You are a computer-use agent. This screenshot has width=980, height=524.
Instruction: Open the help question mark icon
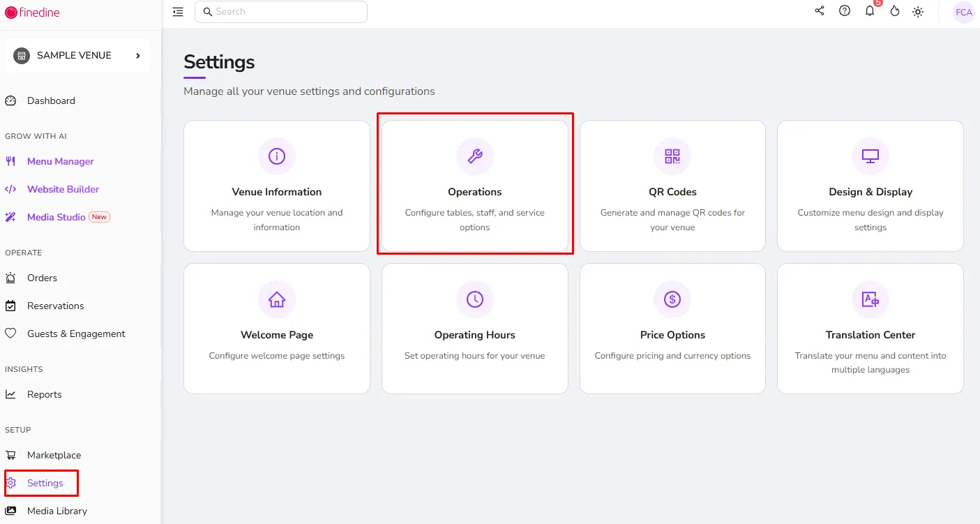(845, 11)
